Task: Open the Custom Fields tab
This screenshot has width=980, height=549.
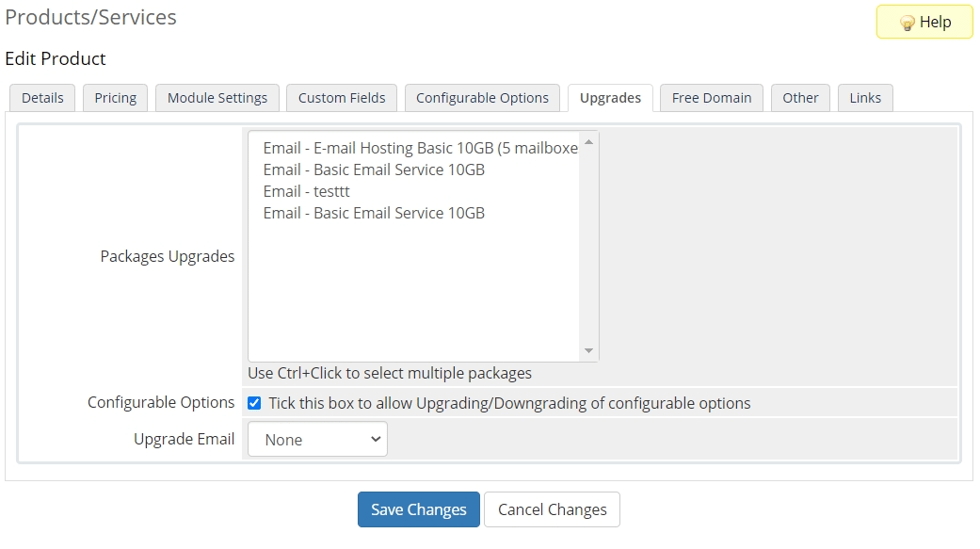Action: pyautogui.click(x=342, y=98)
